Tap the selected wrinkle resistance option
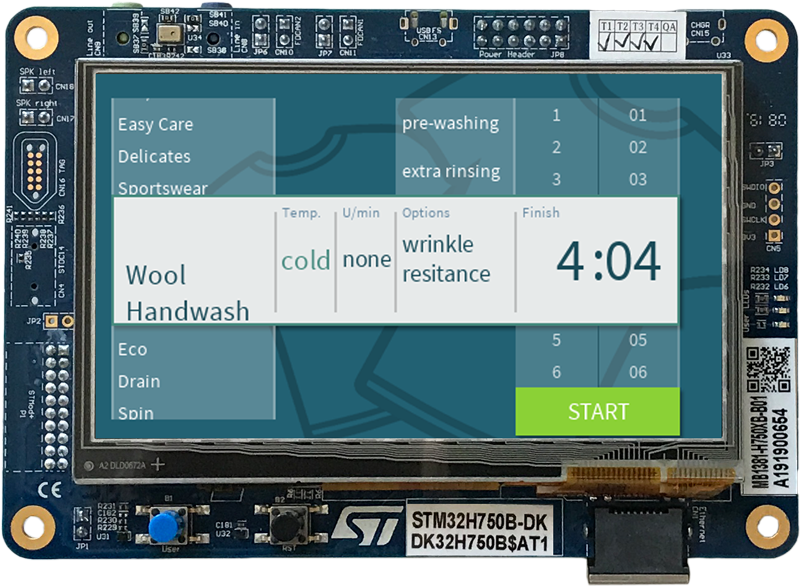 tap(446, 259)
